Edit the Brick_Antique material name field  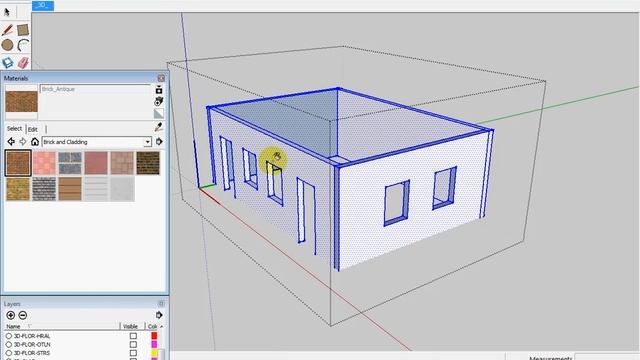coord(96,89)
